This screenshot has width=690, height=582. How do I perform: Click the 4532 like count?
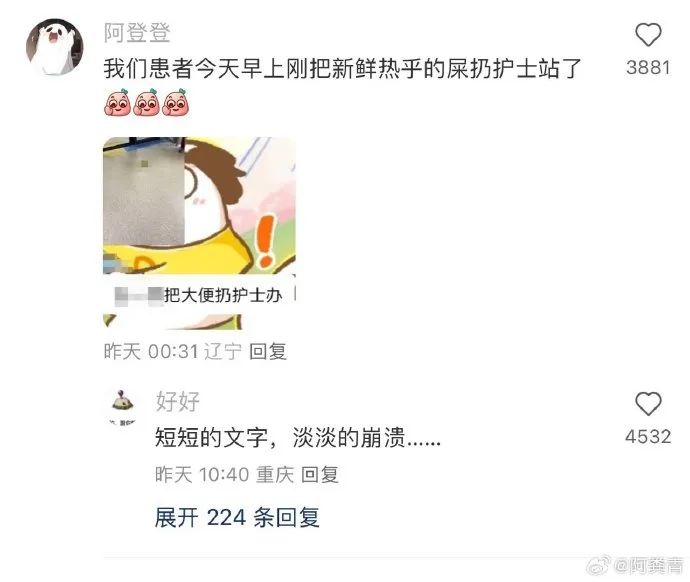tap(648, 437)
